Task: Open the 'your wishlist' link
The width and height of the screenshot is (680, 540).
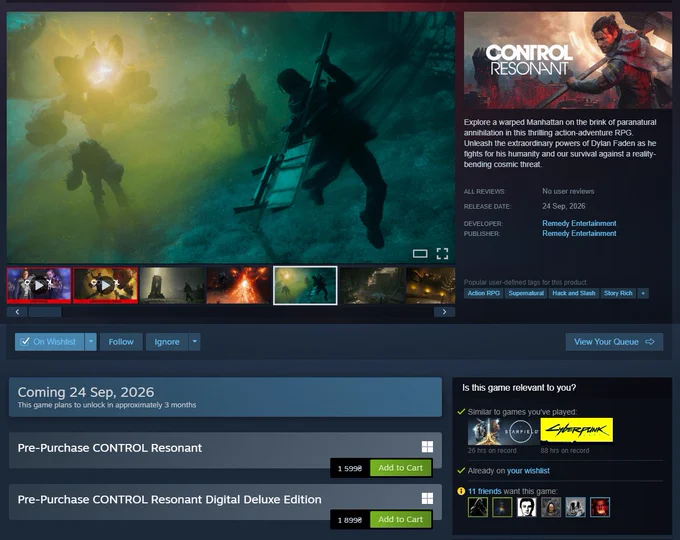Action: 528,471
